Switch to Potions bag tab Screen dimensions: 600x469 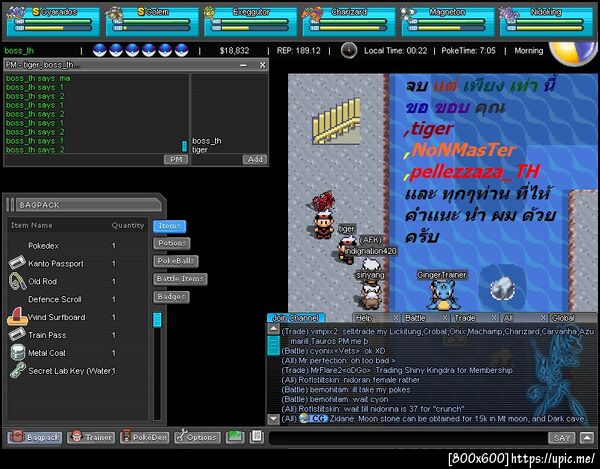pos(172,243)
